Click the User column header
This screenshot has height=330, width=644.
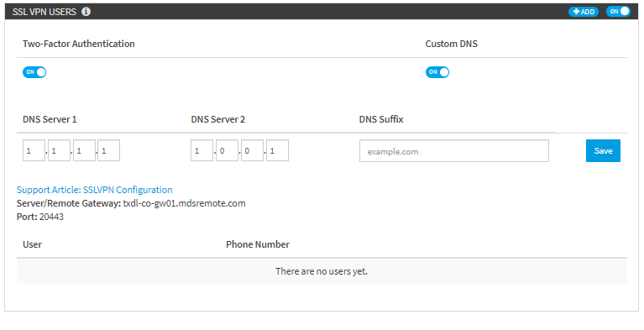tap(32, 244)
